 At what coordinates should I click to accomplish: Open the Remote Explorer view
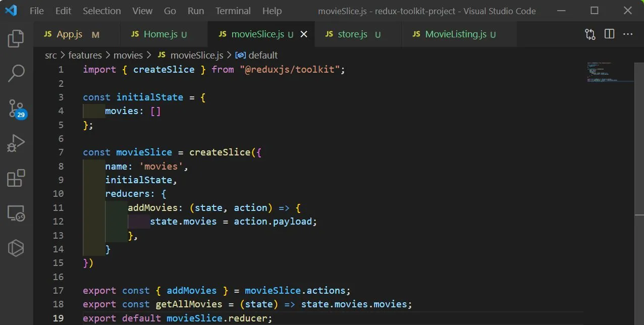16,213
